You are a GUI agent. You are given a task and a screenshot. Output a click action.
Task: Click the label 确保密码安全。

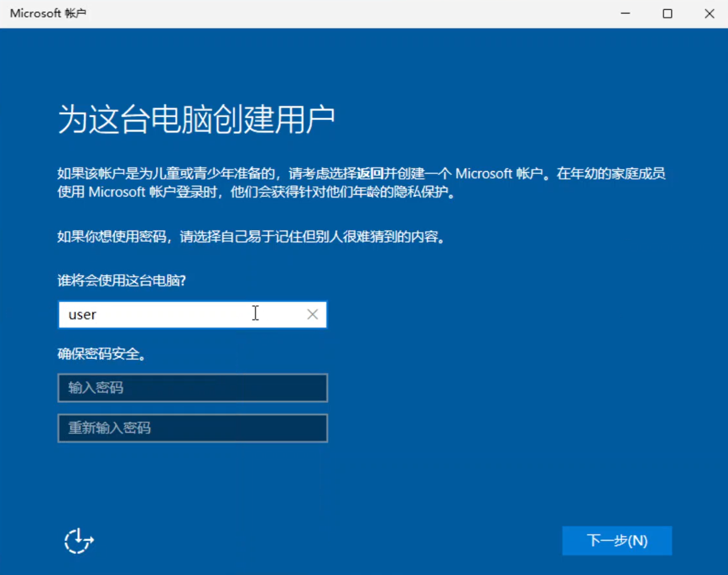click(x=102, y=354)
